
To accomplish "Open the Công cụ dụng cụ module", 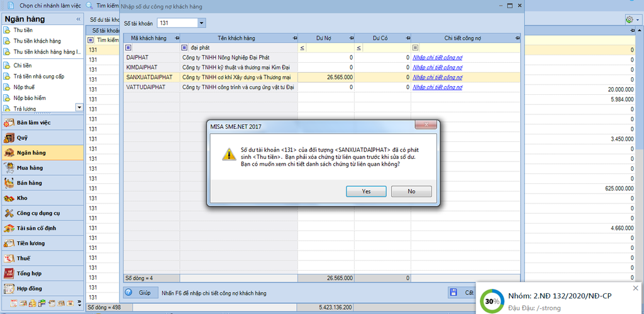I will tap(42, 213).
